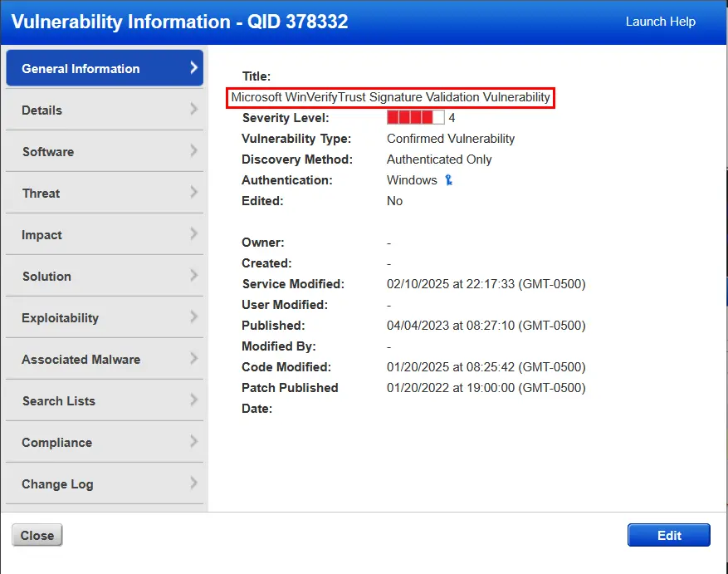Image resolution: width=728 pixels, height=574 pixels.
Task: Click the red severity level indicator
Action: click(416, 118)
